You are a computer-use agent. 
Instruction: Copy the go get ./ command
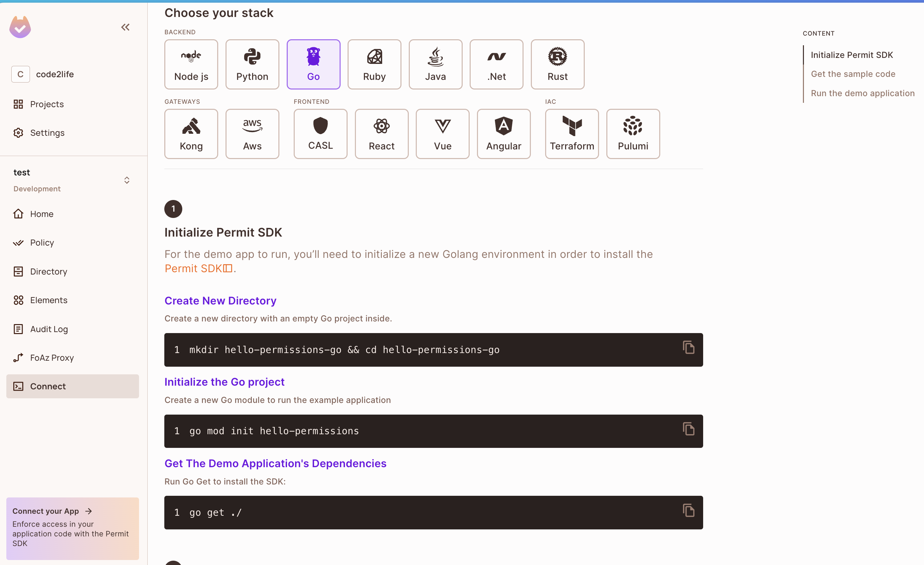[689, 510]
